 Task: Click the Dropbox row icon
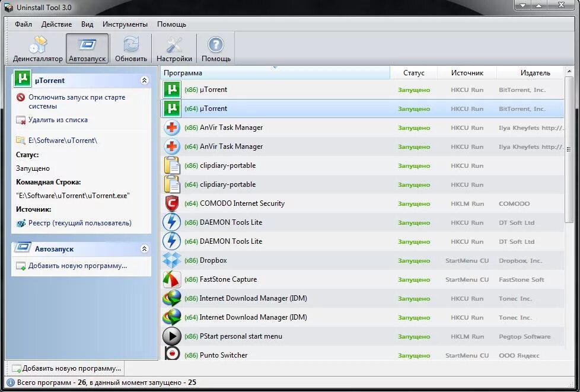coord(172,260)
